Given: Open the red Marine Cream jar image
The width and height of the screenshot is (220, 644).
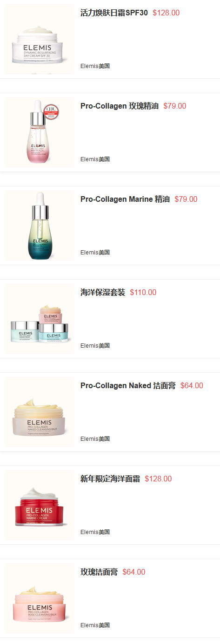Looking at the screenshot, I should (39, 505).
